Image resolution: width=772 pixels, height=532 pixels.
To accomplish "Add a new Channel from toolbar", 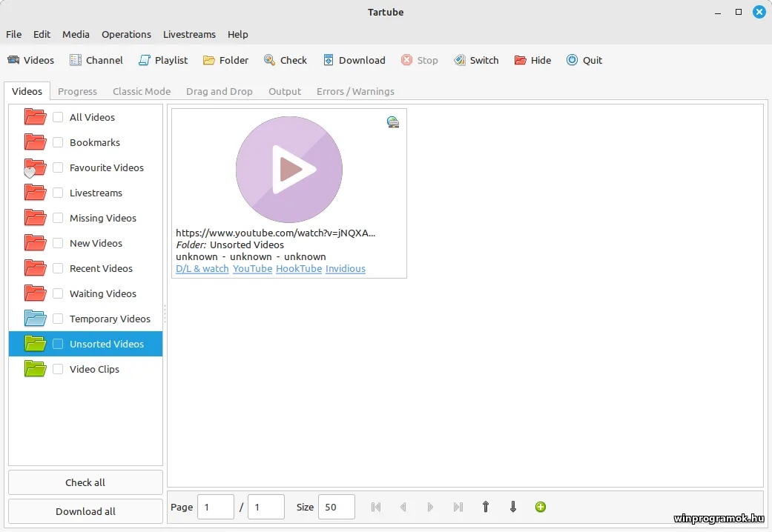I will [76, 60].
